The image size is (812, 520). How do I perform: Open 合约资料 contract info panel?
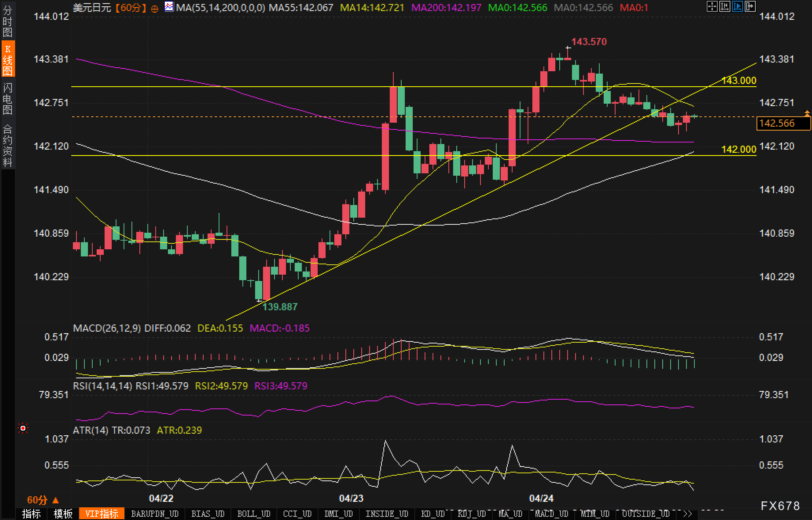coord(8,145)
